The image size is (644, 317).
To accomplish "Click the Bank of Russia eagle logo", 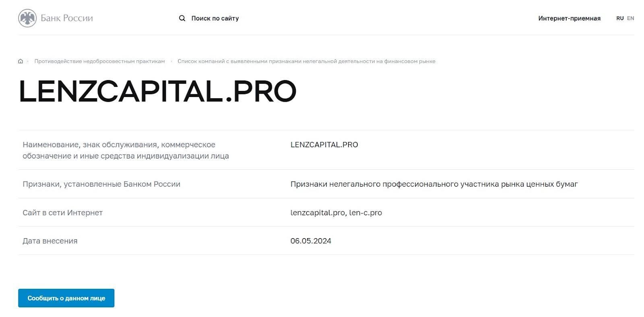I will [27, 18].
